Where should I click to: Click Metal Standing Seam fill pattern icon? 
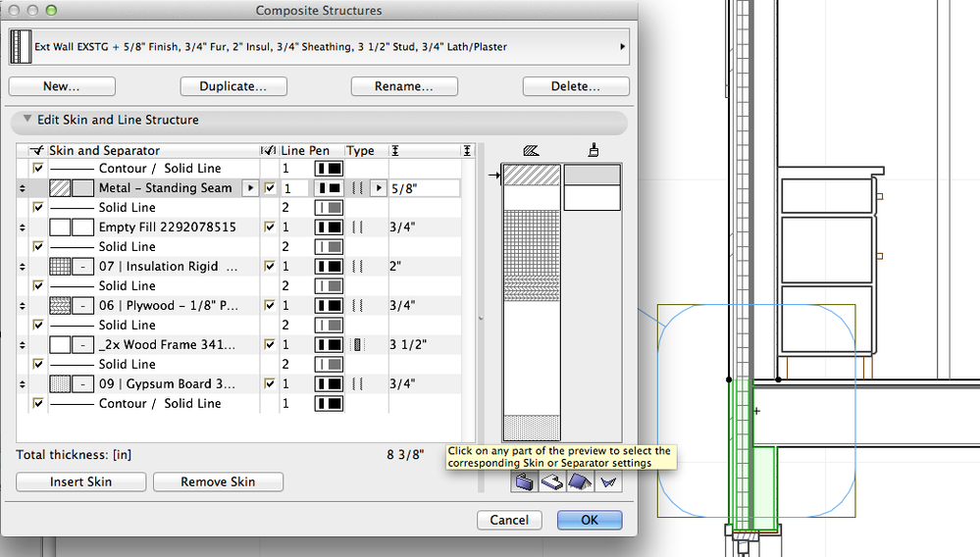tap(61, 187)
